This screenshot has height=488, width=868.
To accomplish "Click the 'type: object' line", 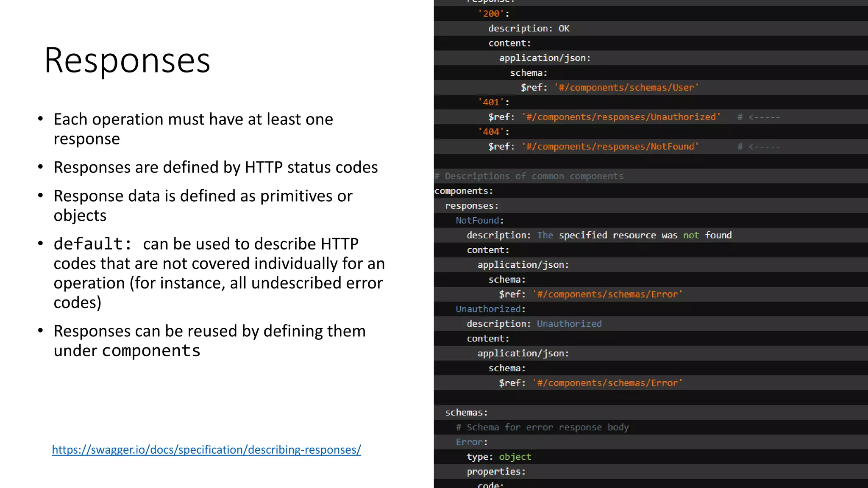I will [x=498, y=457].
